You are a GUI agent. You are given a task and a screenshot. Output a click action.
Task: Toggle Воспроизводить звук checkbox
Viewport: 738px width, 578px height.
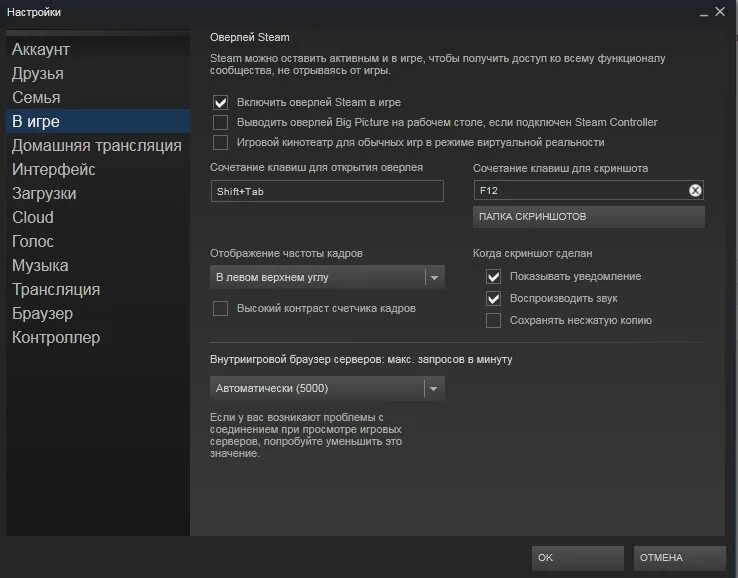click(493, 298)
